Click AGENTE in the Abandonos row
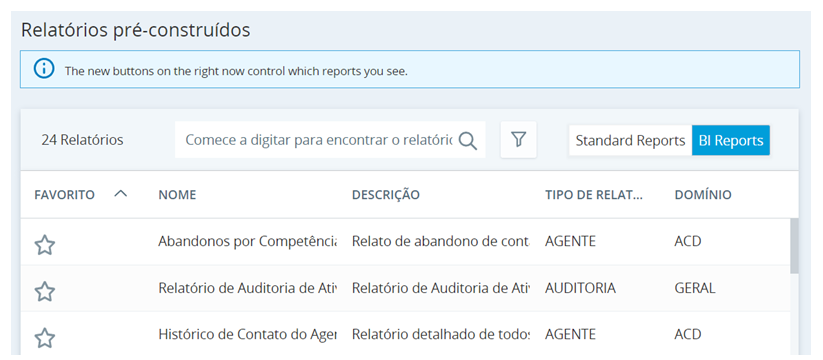 [x=570, y=241]
